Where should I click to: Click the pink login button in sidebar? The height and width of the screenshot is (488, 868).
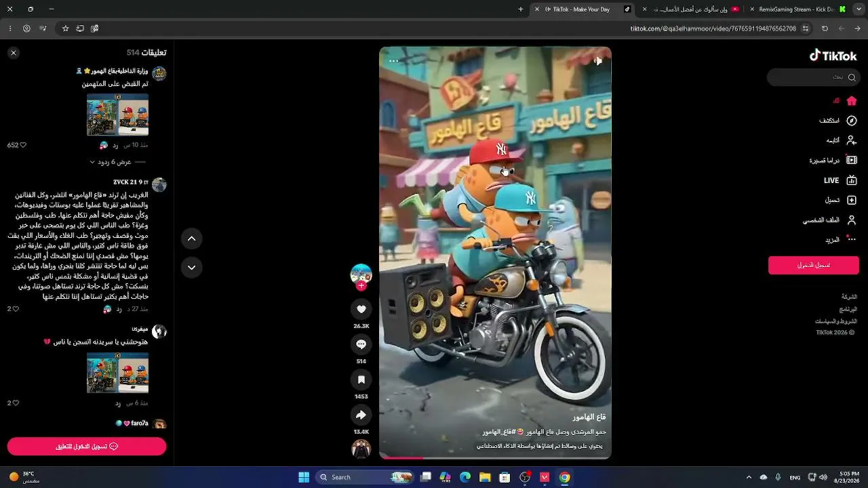tap(814, 265)
